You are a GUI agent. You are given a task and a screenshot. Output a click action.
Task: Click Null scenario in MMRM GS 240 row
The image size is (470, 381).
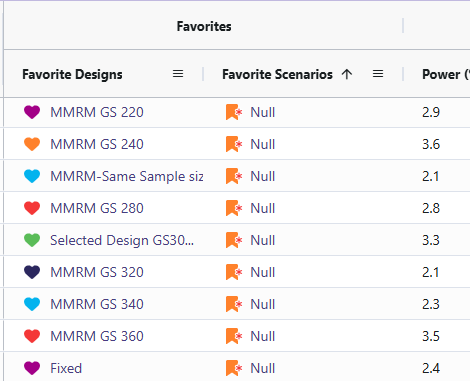263,144
